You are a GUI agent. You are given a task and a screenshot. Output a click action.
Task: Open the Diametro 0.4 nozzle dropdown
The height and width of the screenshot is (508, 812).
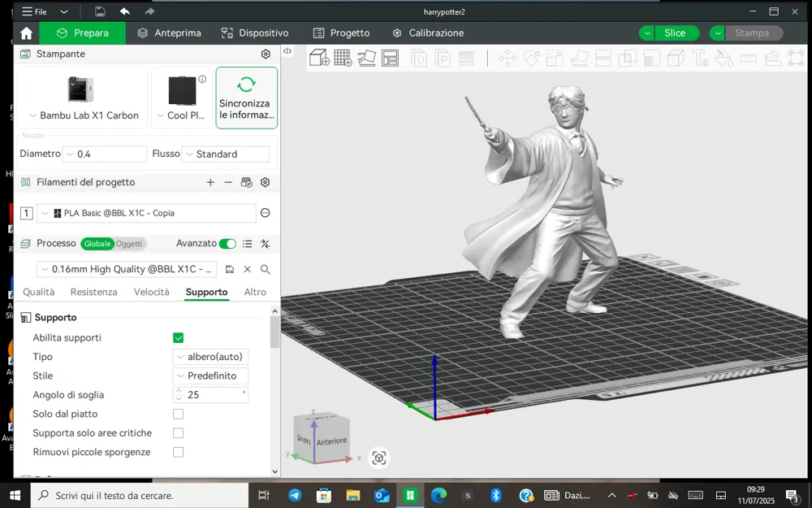coord(105,154)
